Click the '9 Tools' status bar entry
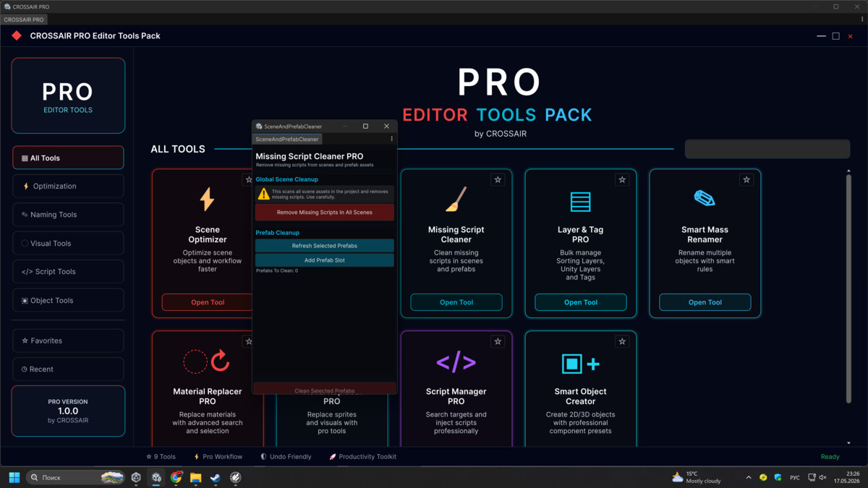The height and width of the screenshot is (488, 868). click(x=161, y=457)
